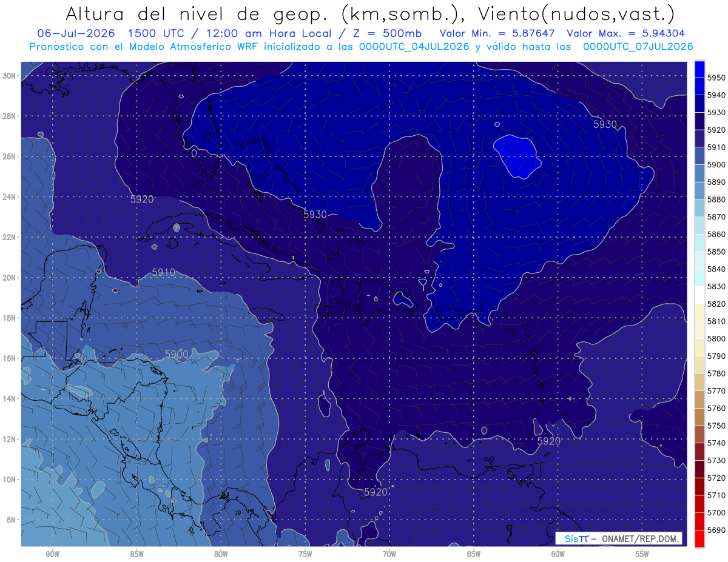Image resolution: width=728 pixels, height=562 pixels.
Task: Click the '5880' colorbar scale label
Action: [x=716, y=199]
